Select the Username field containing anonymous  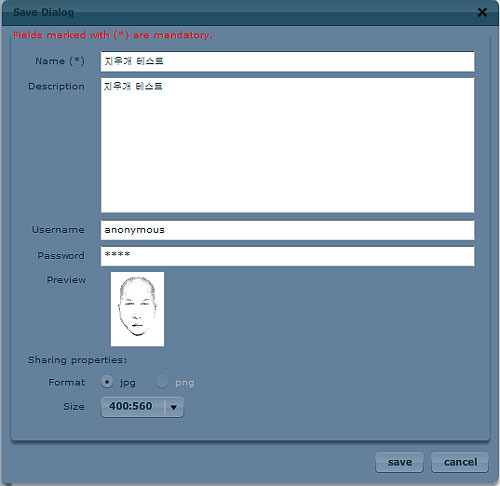coord(287,230)
